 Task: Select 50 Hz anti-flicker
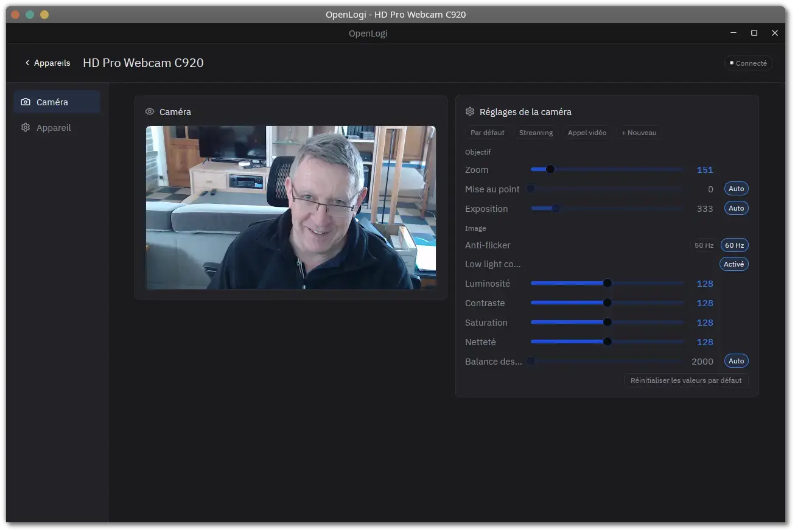coord(704,245)
